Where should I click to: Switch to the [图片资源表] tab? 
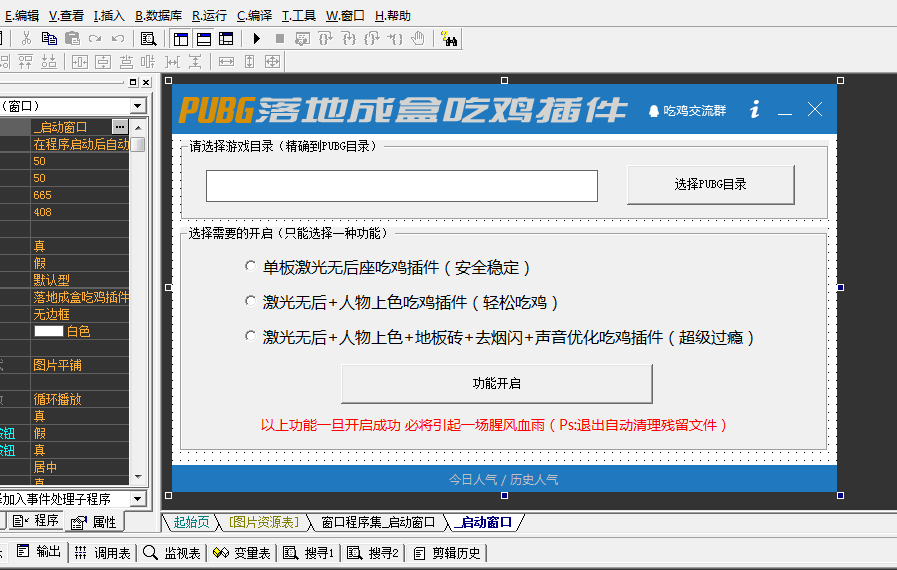[x=264, y=522]
